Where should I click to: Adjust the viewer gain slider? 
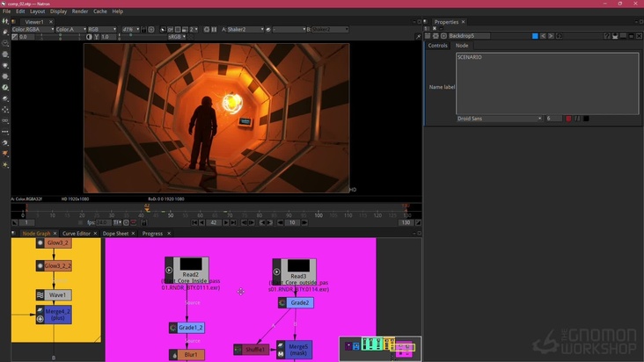tap(61, 37)
